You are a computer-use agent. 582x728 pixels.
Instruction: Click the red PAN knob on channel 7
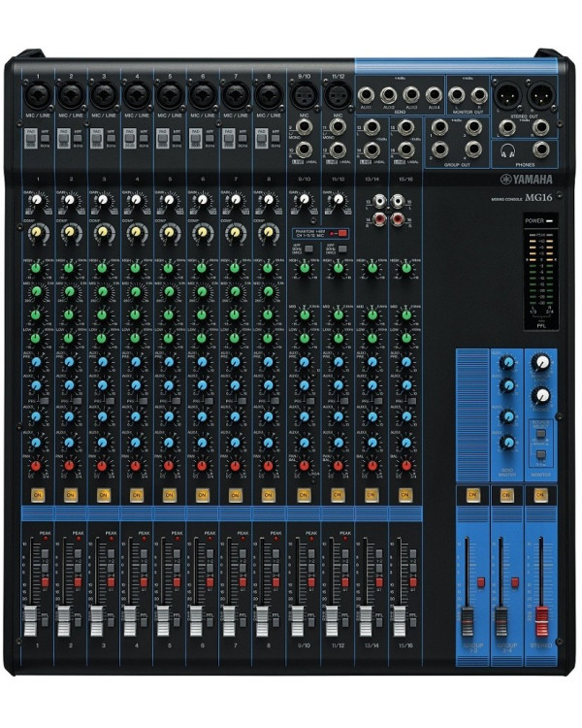[236, 466]
